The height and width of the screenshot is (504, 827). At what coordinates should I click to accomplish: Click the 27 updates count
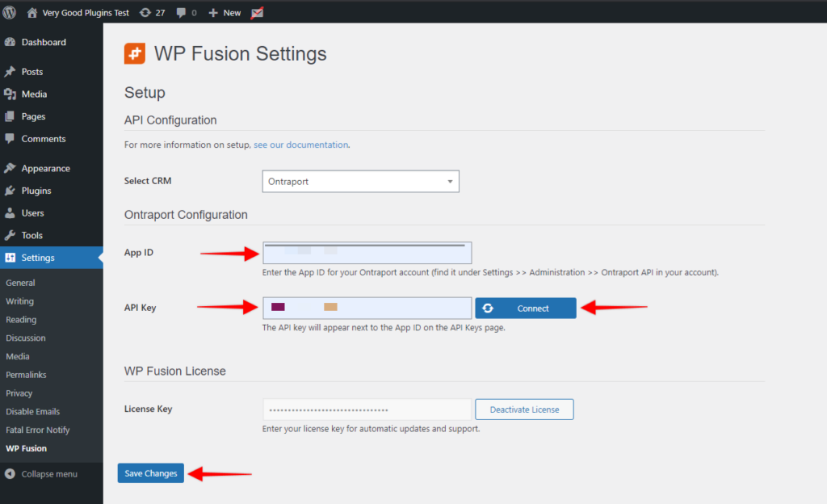[x=161, y=13]
